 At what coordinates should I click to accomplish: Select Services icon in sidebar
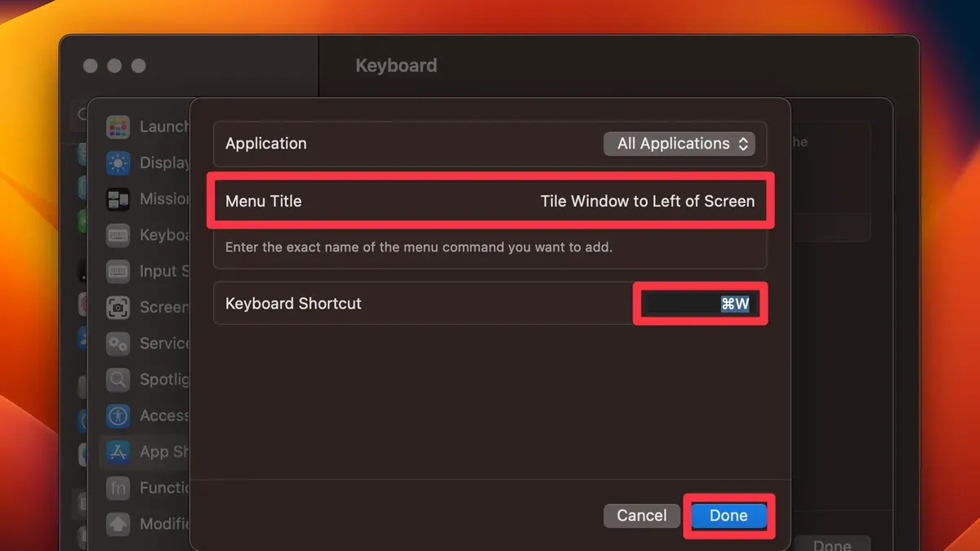click(118, 343)
